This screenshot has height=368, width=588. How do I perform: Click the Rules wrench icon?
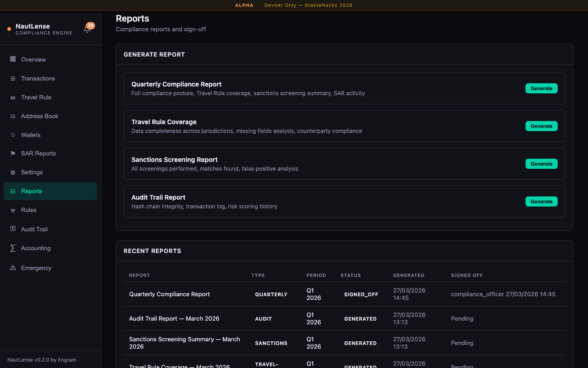point(13,210)
